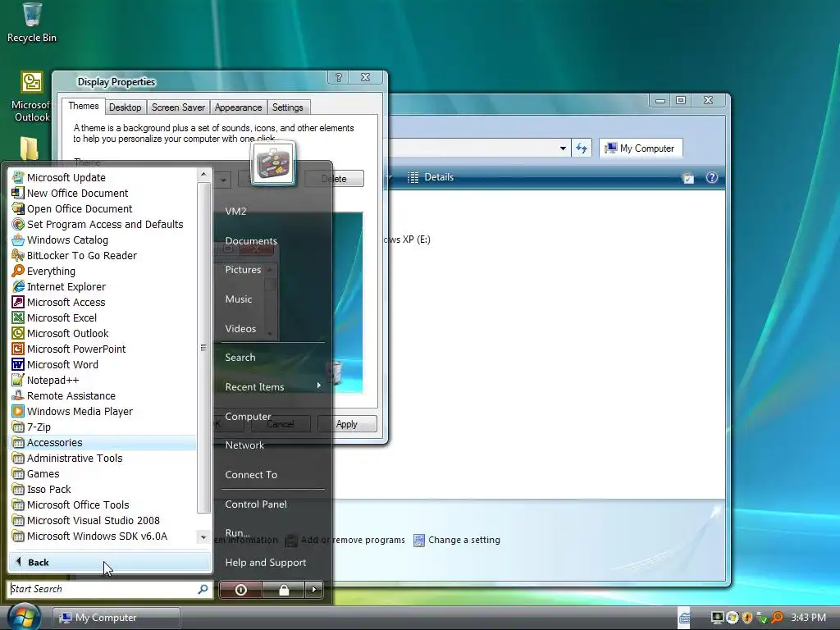Viewport: 840px width, 630px height.
Task: Click the Start orb button
Action: click(22, 616)
